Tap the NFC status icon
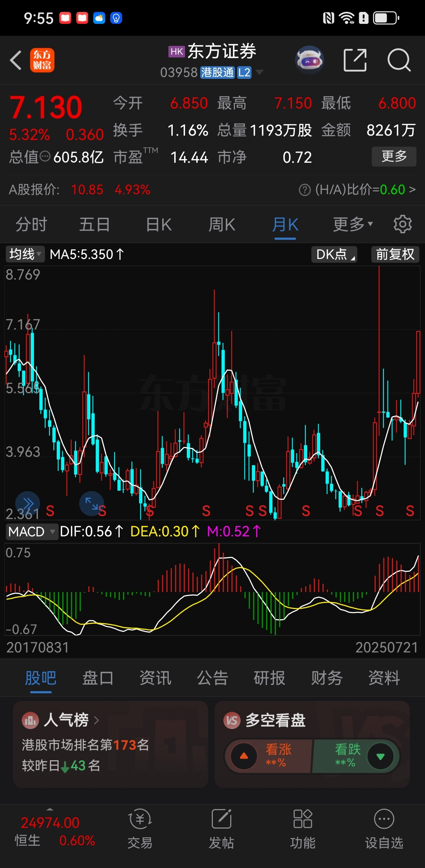 328,18
